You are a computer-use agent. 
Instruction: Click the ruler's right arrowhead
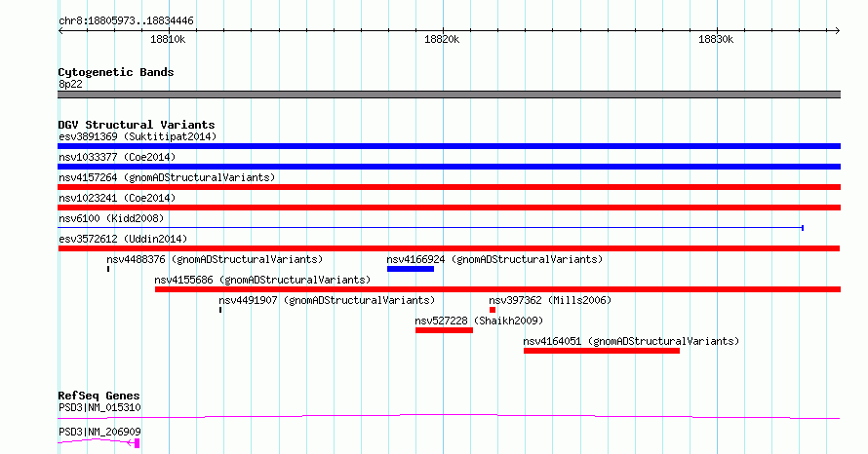click(x=838, y=30)
